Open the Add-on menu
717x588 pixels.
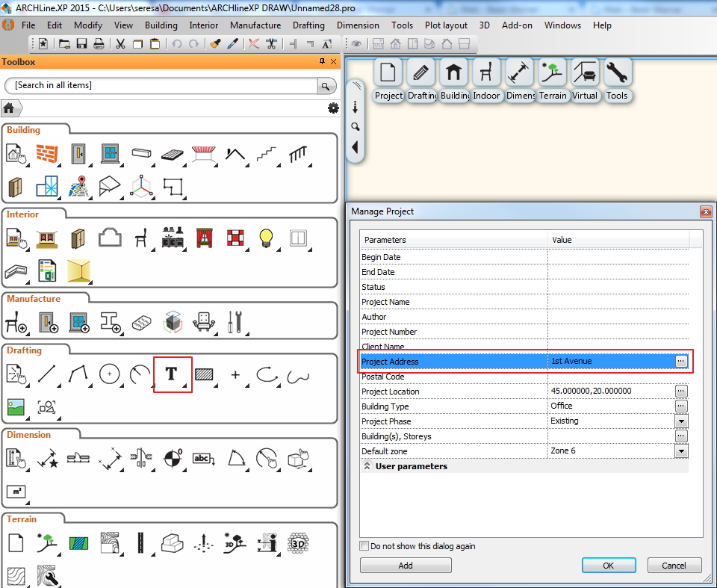517,25
